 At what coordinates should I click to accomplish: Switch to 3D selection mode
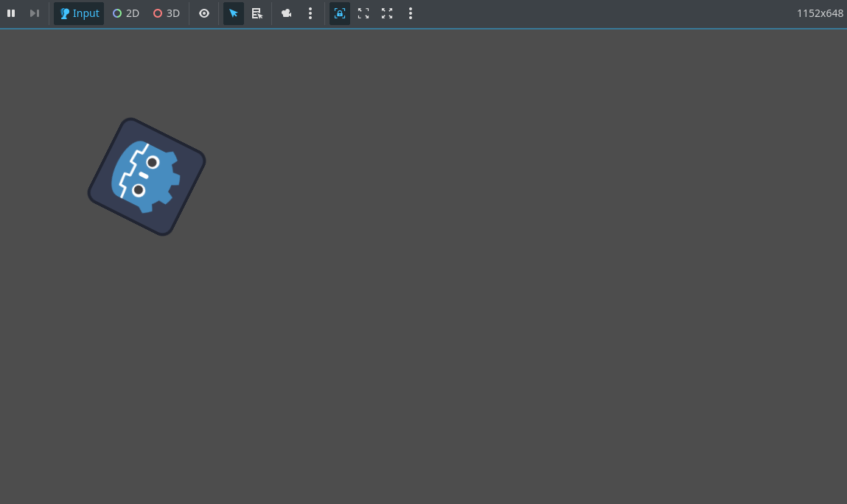tap(167, 13)
